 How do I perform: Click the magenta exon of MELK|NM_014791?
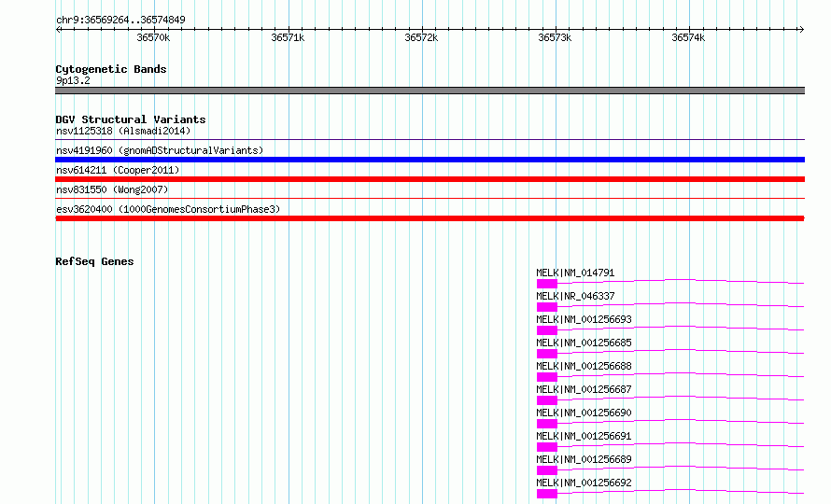coord(547,284)
